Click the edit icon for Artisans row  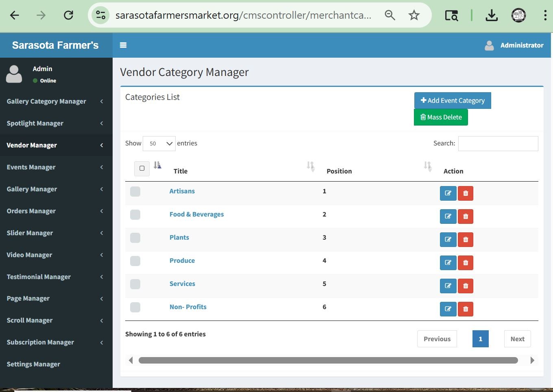coord(448,193)
